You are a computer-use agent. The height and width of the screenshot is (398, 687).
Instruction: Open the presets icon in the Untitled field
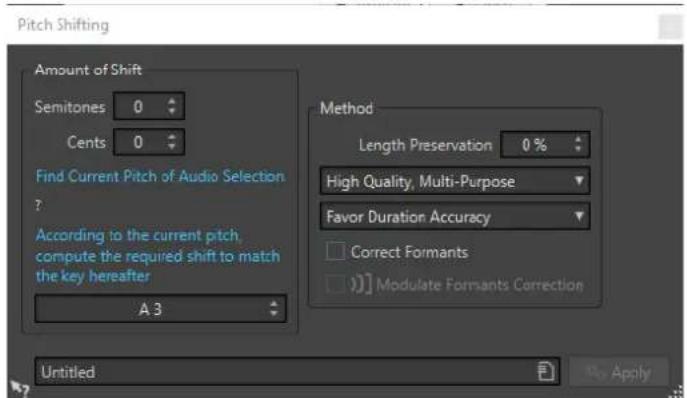546,372
